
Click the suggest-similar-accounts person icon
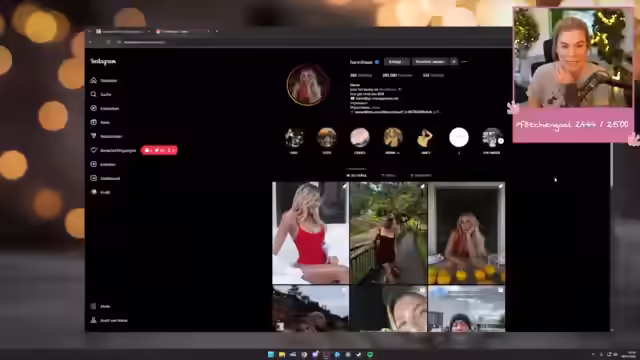(453, 62)
